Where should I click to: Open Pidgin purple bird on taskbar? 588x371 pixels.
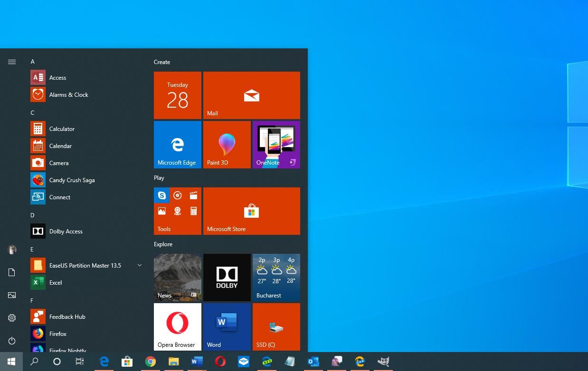pyautogui.click(x=336, y=362)
